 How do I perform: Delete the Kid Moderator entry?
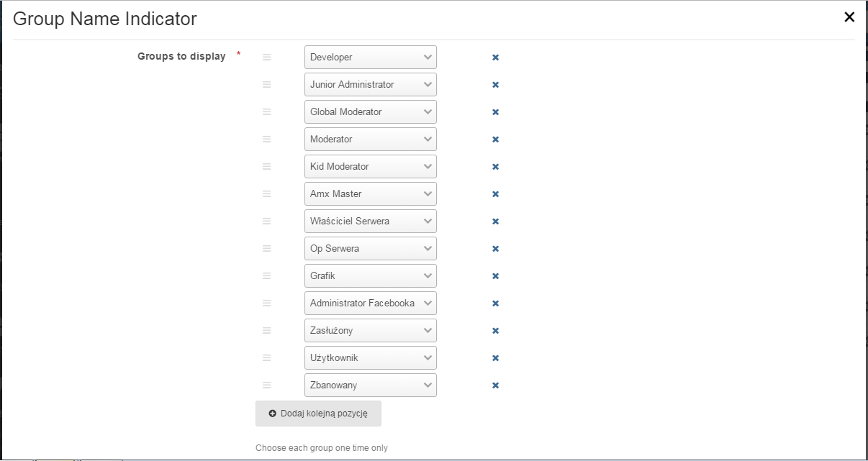[x=495, y=167]
